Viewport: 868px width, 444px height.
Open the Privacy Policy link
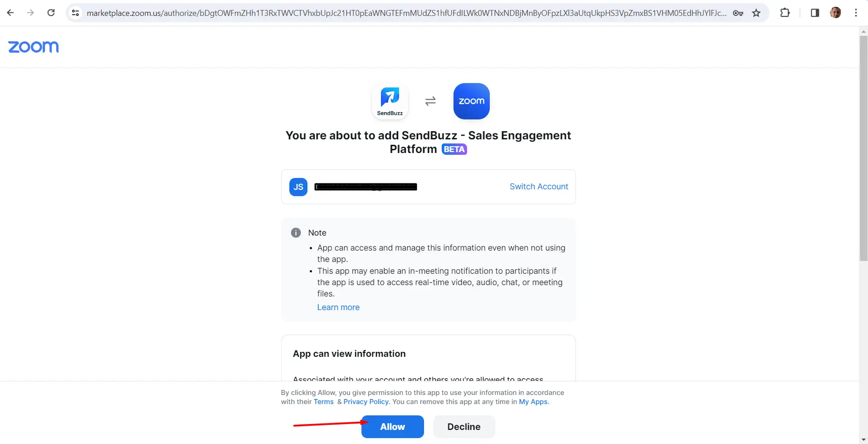pos(366,402)
